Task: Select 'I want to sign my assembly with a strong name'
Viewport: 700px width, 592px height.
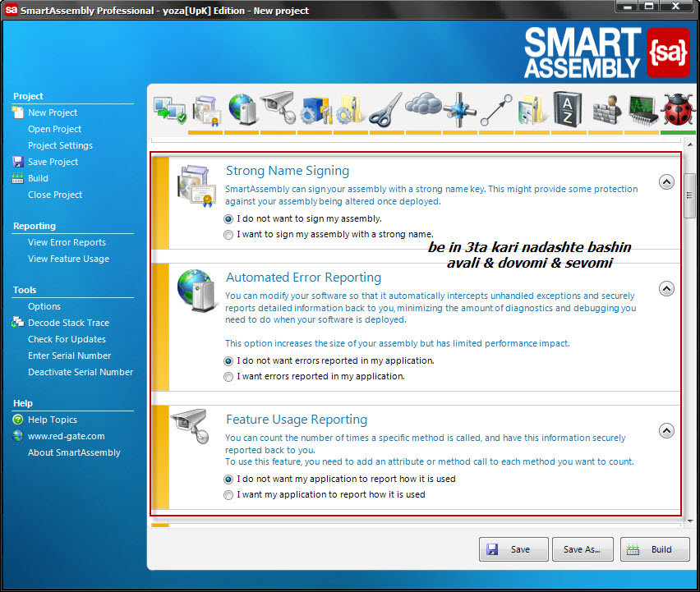Action: [228, 235]
